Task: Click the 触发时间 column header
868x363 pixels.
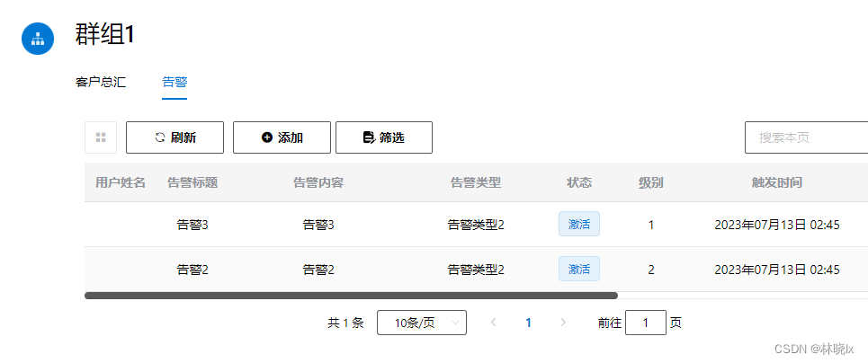Action: pos(776,182)
